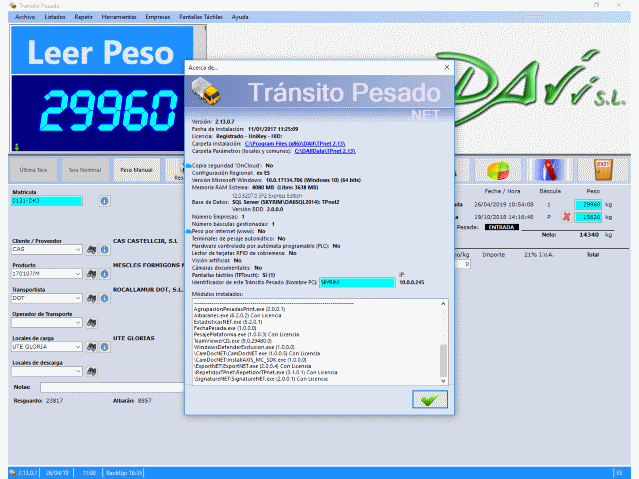
Task: Click the ENTRADA weighing label
Action: pos(502,227)
